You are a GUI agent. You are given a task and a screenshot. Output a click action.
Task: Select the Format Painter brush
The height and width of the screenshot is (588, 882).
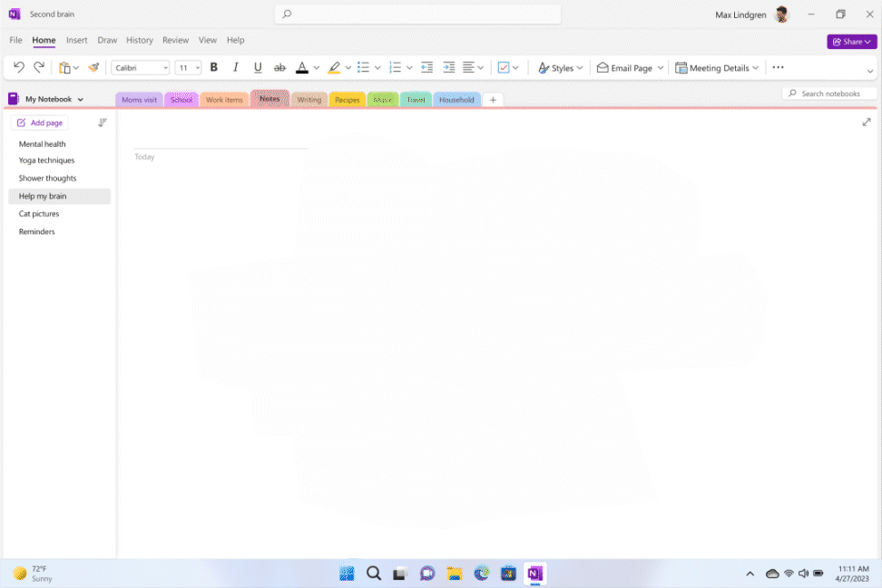point(93,67)
